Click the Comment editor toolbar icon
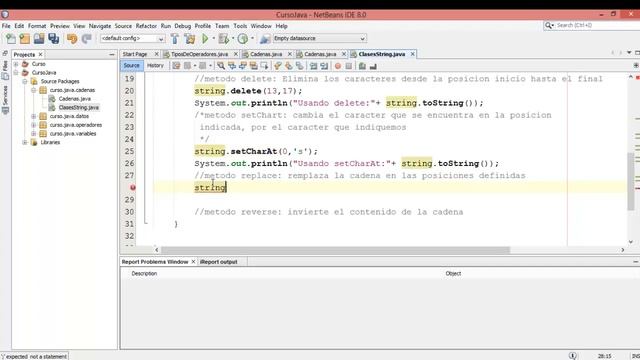The width and height of the screenshot is (640, 360). [x=362, y=66]
